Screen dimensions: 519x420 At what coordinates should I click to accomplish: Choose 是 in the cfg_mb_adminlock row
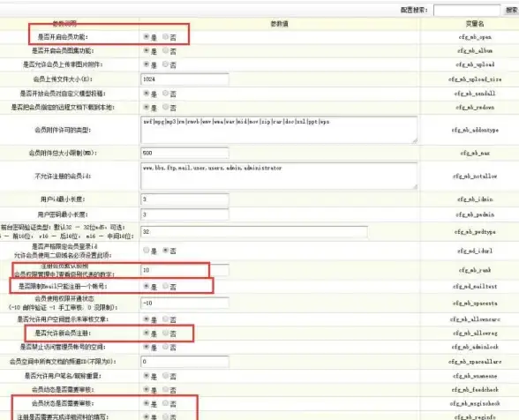tap(147, 347)
